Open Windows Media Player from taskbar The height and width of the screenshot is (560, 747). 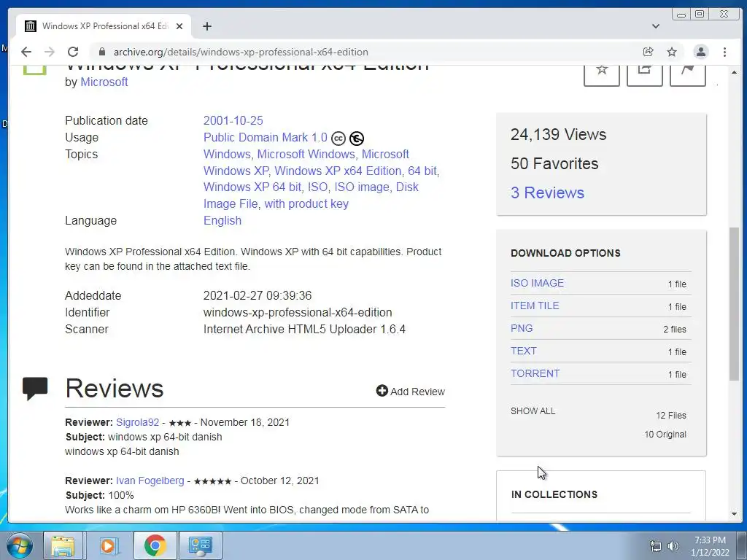[109, 545]
